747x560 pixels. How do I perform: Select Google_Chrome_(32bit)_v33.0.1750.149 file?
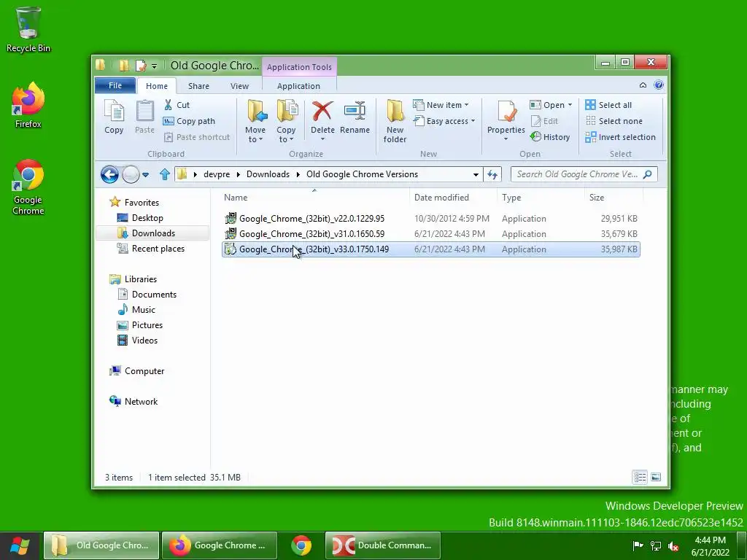(430, 249)
